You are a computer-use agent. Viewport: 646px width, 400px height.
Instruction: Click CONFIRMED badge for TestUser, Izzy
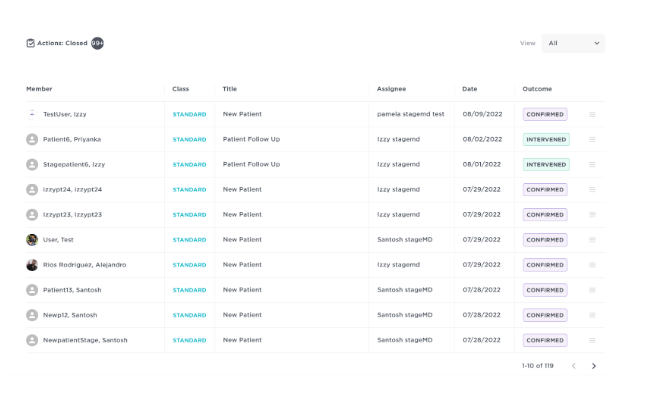point(545,114)
